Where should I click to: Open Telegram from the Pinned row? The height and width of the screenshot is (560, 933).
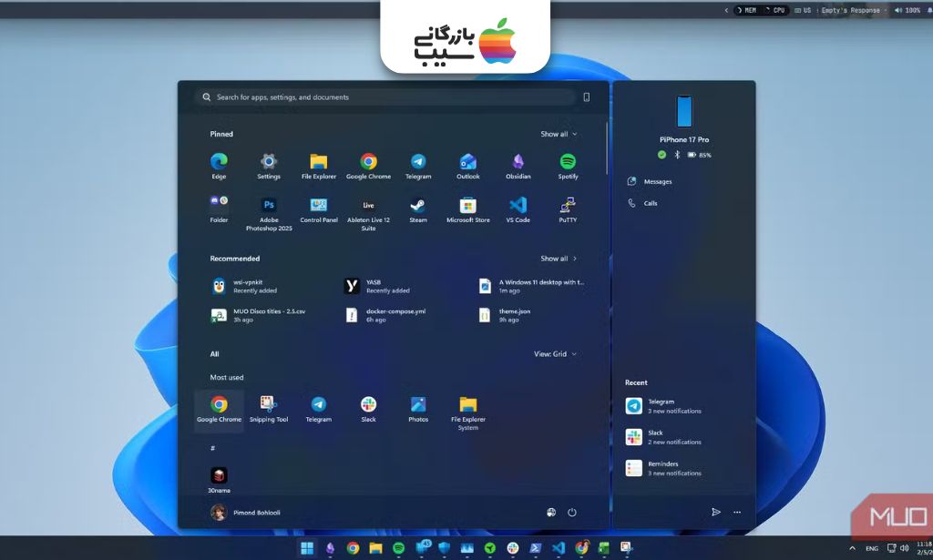tap(418, 166)
